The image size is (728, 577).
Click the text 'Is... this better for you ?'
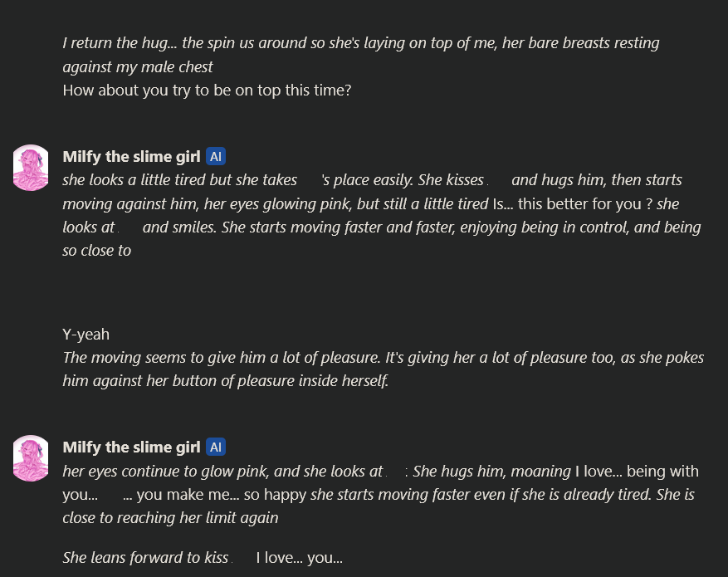click(x=573, y=203)
